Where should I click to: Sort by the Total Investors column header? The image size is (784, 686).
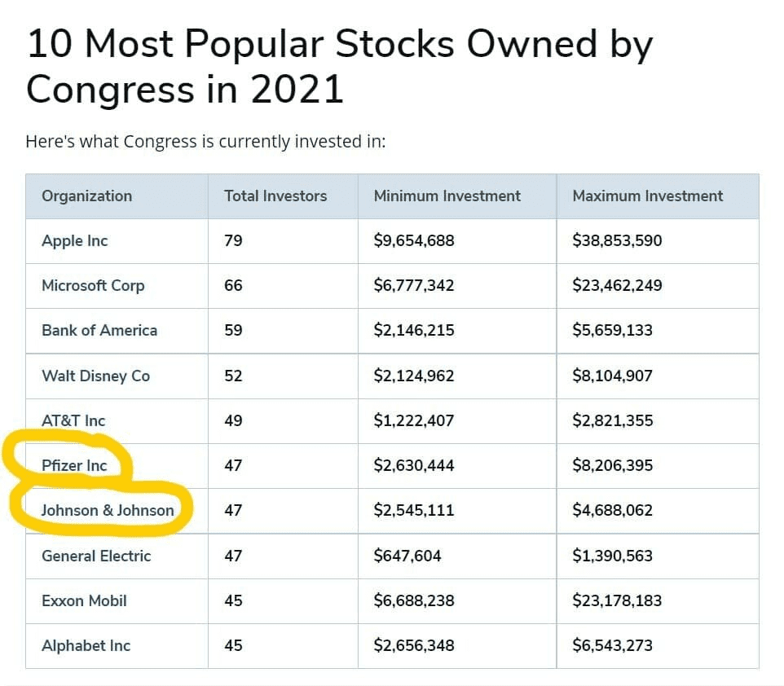click(x=275, y=196)
